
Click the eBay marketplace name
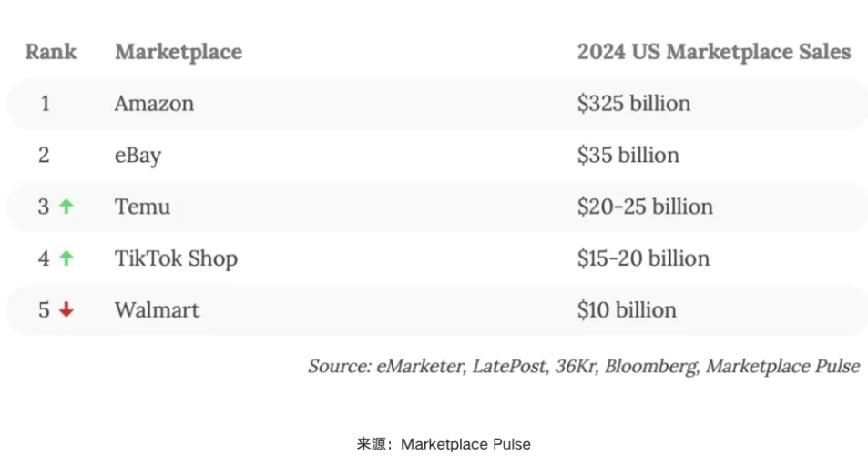click(x=138, y=156)
